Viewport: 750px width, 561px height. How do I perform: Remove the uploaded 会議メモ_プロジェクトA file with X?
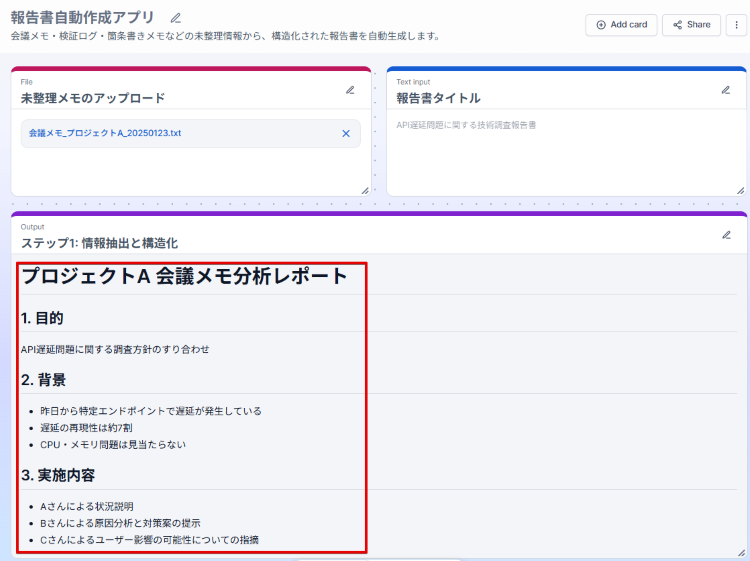click(346, 133)
